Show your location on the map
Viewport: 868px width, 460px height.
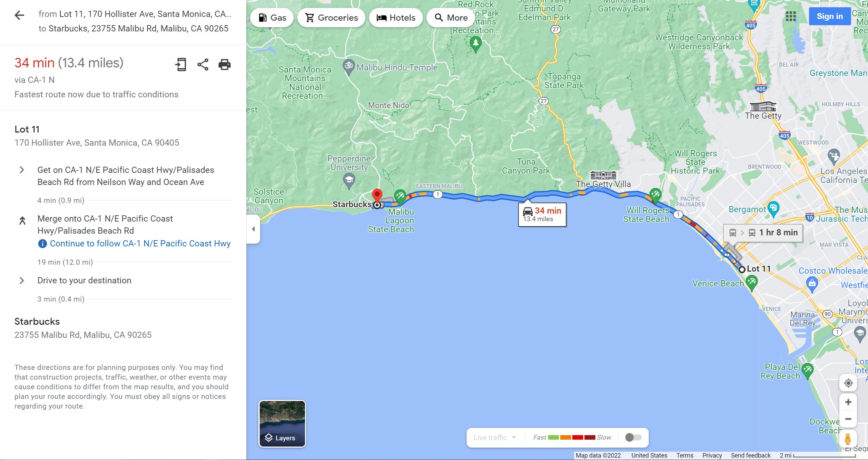[848, 383]
